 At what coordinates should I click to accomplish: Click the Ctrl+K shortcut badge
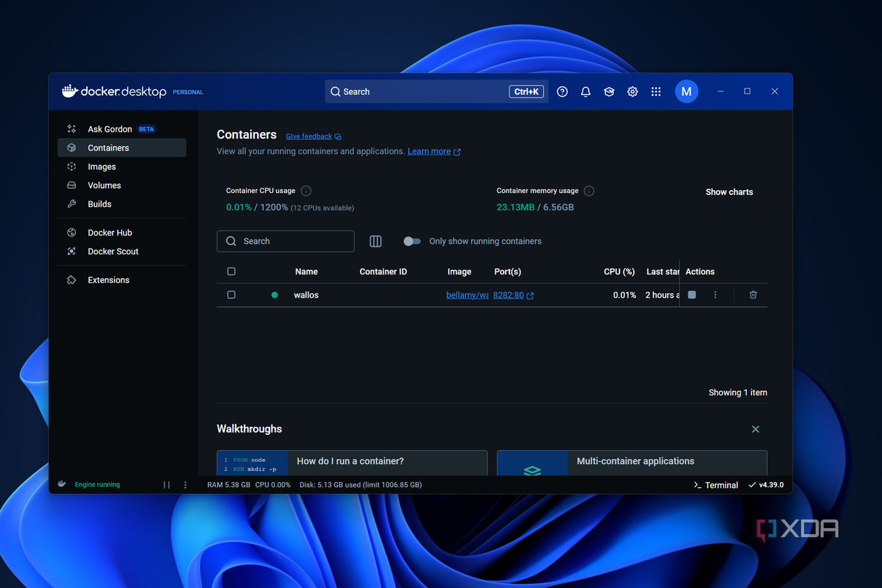[527, 91]
